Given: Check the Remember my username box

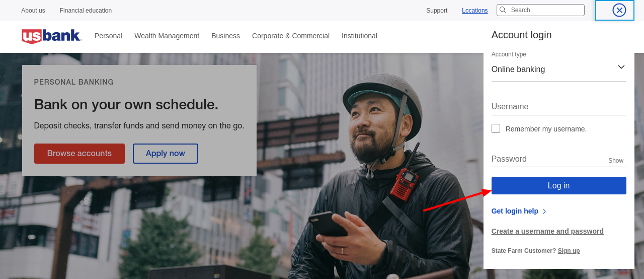Looking at the screenshot, I should tap(496, 128).
